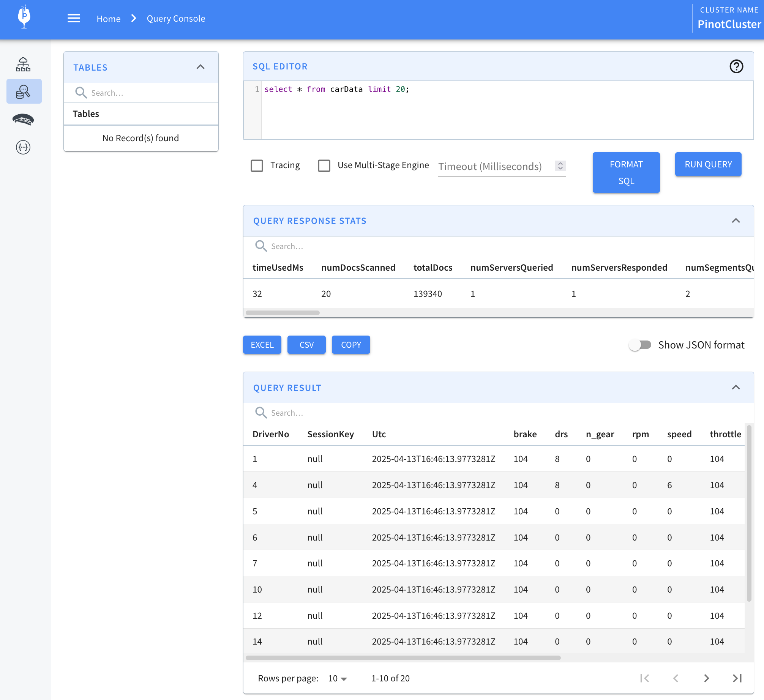Go to next page of results

tap(706, 678)
